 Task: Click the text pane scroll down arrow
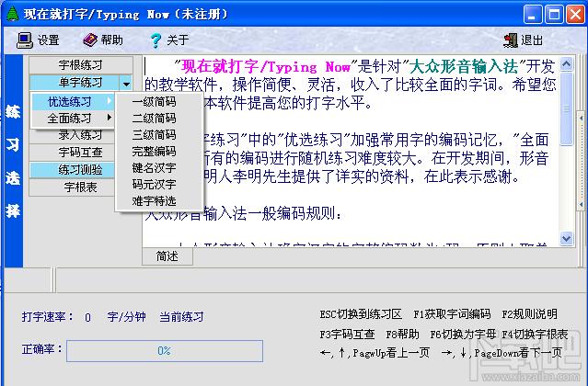[x=566, y=238]
